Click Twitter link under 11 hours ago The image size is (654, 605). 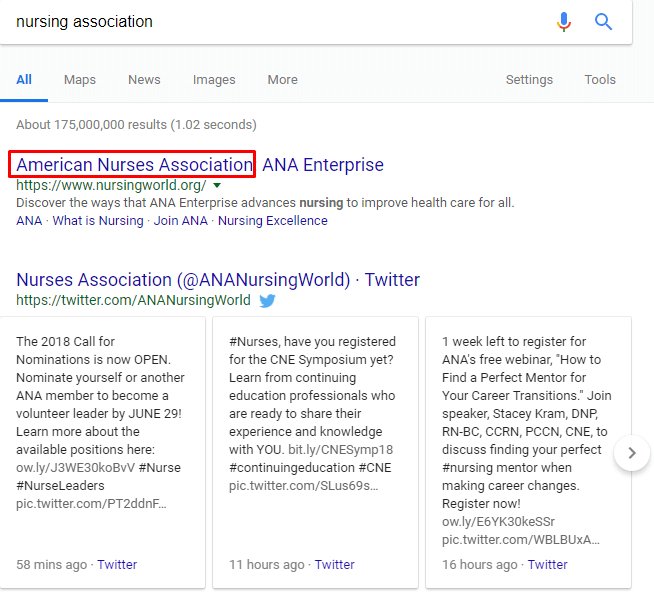coord(335,565)
